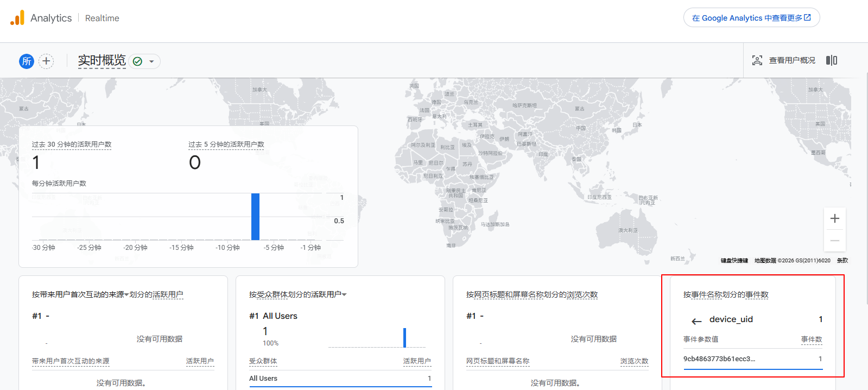Click the 实时概览 report title
This screenshot has height=390, width=868.
[x=102, y=60]
